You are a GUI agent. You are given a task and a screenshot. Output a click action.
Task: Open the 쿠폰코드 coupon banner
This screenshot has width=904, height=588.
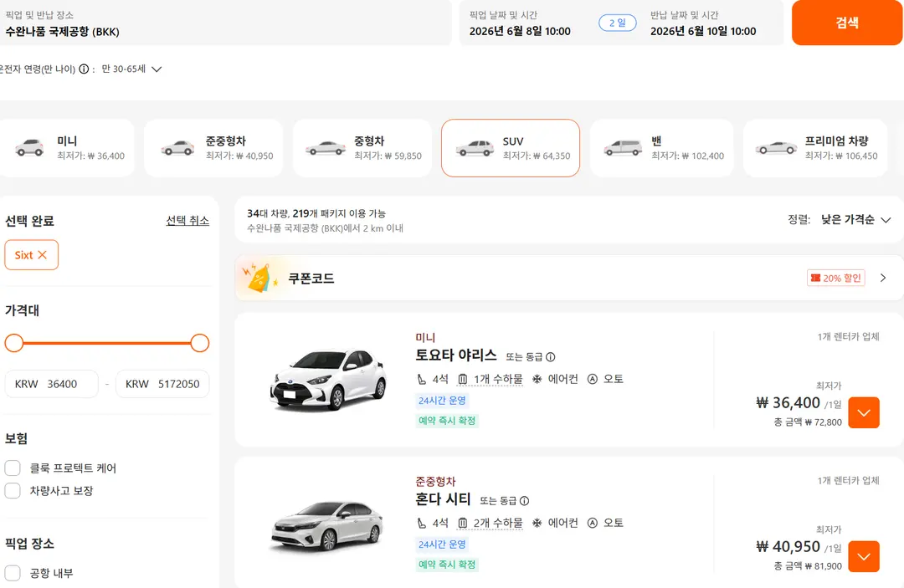click(569, 278)
